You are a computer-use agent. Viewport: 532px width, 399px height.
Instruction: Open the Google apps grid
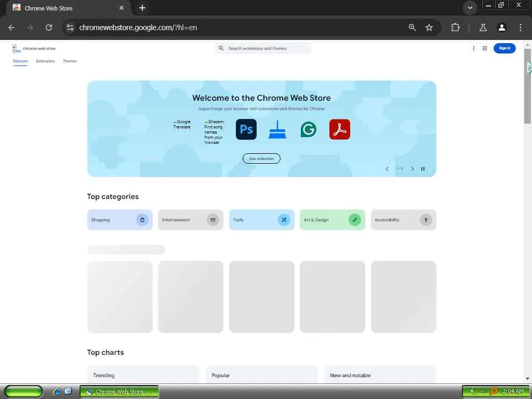[x=485, y=48]
